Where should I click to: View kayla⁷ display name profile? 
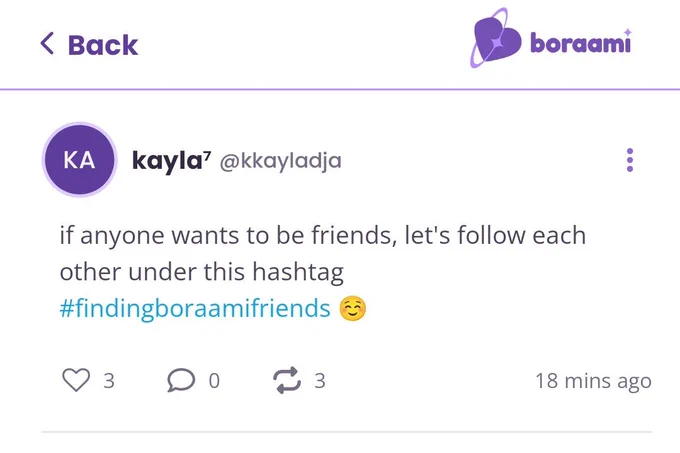click(x=171, y=160)
